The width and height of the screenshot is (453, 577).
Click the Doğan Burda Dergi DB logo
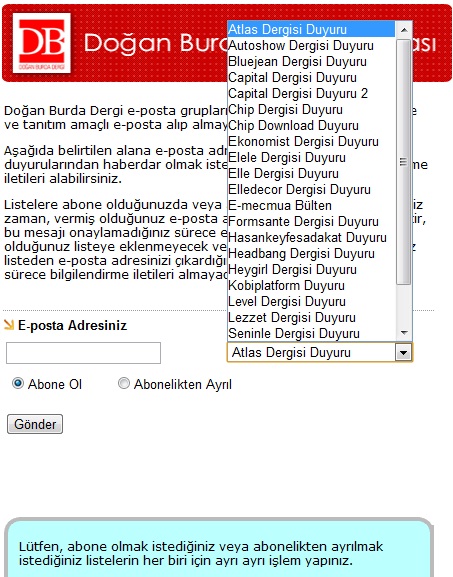[42, 43]
